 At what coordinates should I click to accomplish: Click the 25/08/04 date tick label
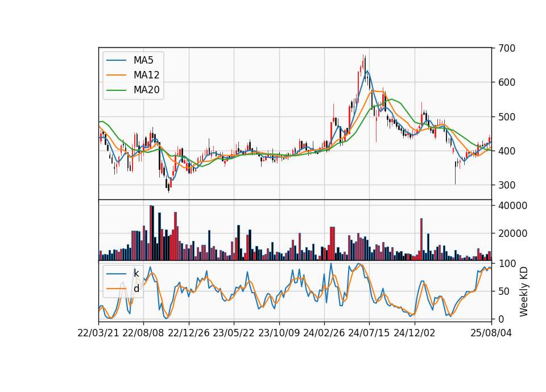tap(491, 333)
